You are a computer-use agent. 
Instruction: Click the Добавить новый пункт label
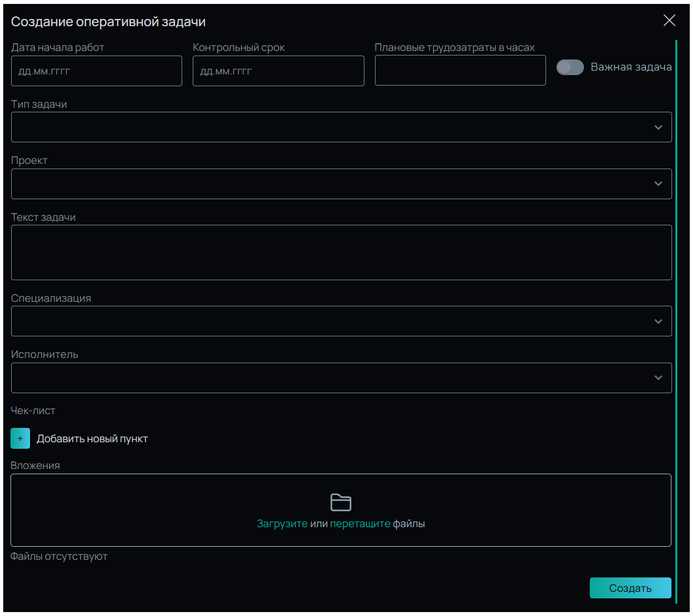point(92,439)
